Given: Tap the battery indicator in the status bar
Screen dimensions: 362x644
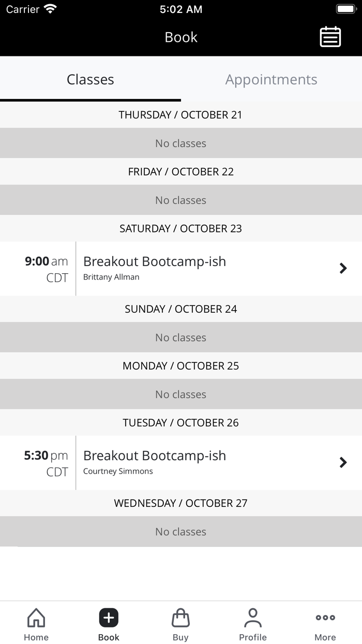Looking at the screenshot, I should point(345,8).
